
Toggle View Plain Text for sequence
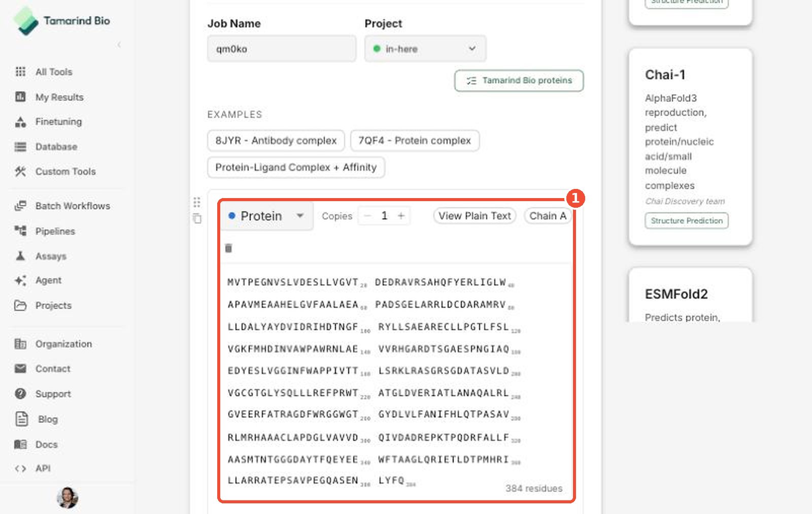tap(475, 216)
